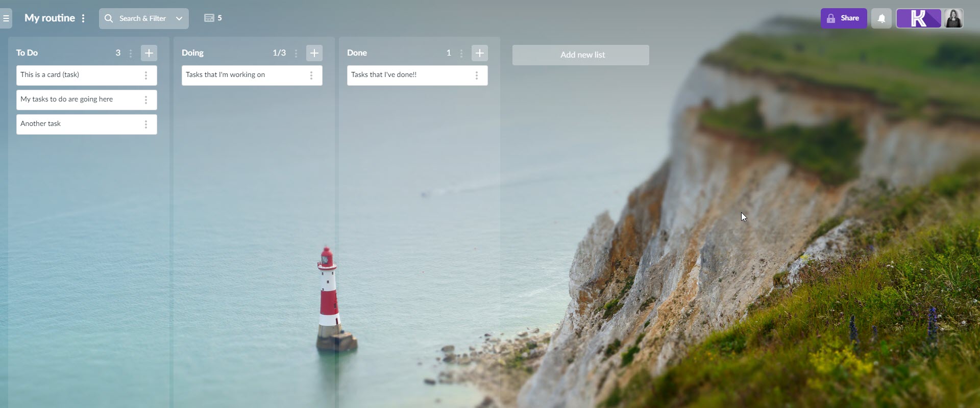Screen dimensions: 980x408
Task: Click the Doing list 1/3 card limit counter
Action: [279, 53]
